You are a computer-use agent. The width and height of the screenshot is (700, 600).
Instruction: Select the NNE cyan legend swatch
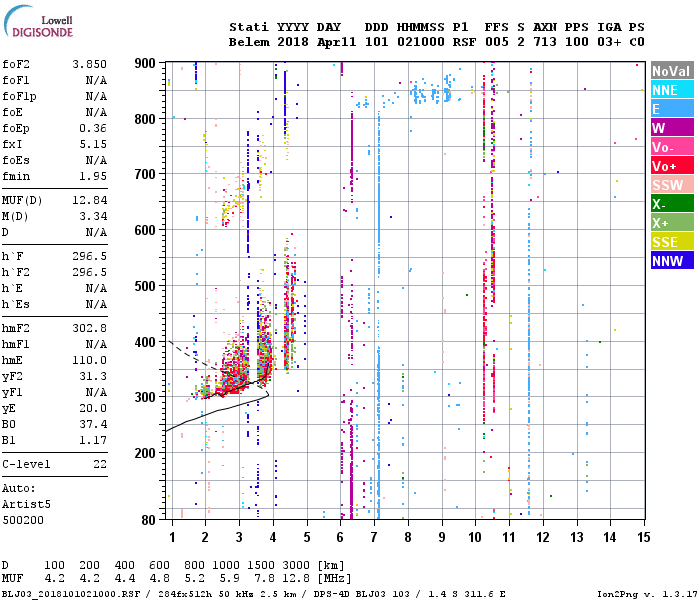click(672, 90)
